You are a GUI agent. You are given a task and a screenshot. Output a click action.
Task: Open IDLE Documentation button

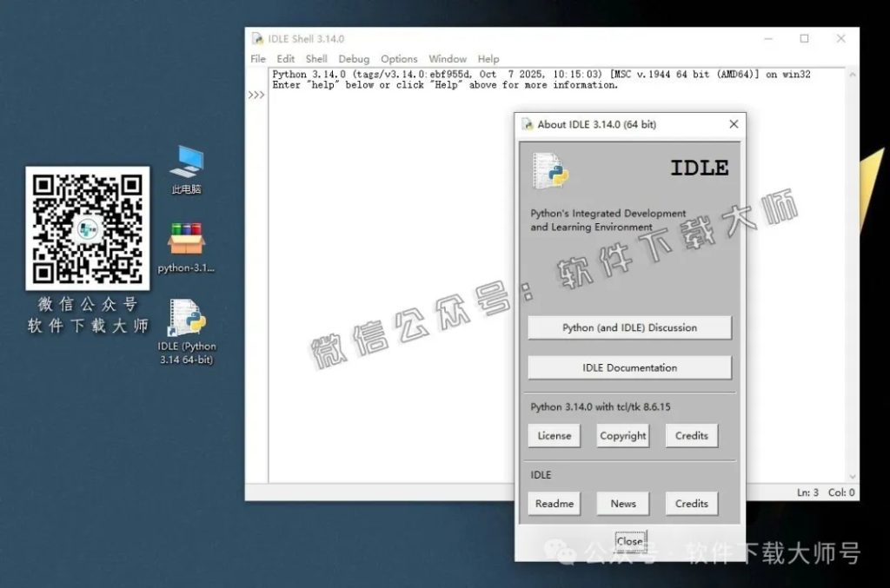629,367
